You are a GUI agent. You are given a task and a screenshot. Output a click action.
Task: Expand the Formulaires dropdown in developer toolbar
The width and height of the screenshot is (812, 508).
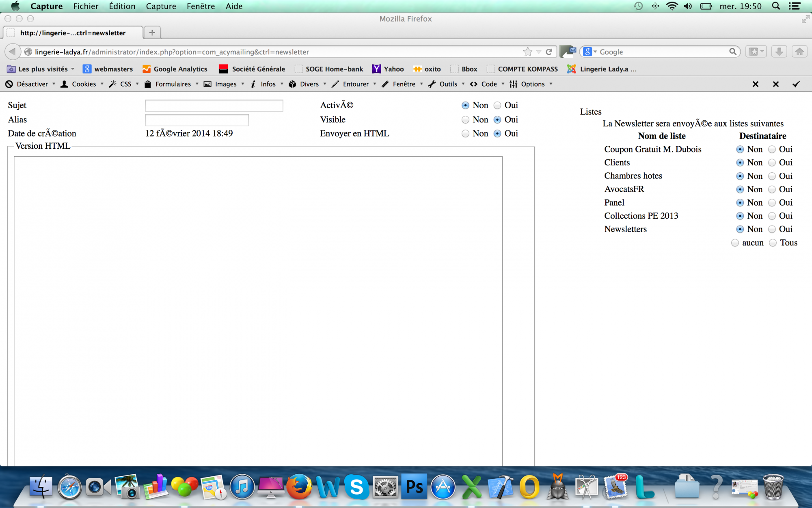point(173,84)
